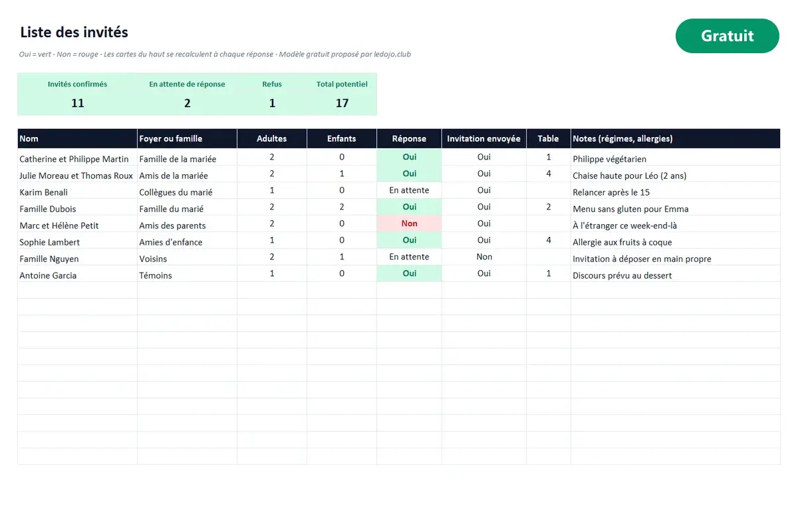Image resolution: width=798 pixels, height=532 pixels.
Task: Click the subtitle line mentioning ledojo.club
Action: [x=215, y=55]
